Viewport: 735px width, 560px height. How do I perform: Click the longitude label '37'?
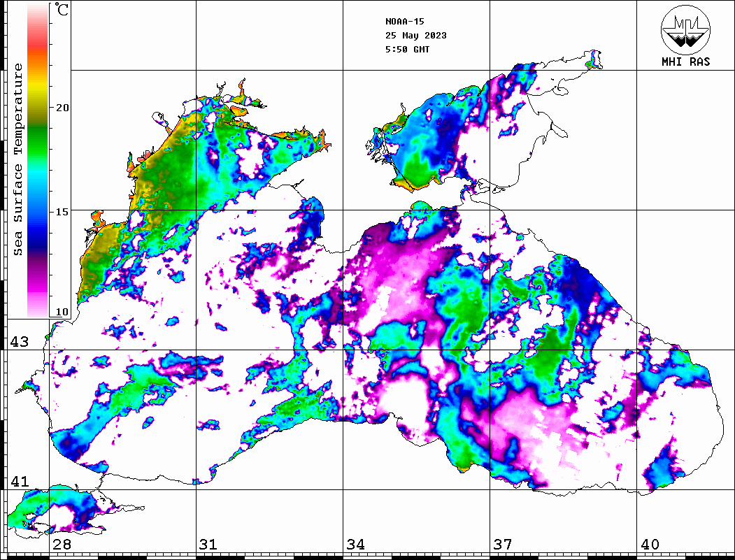(x=503, y=544)
